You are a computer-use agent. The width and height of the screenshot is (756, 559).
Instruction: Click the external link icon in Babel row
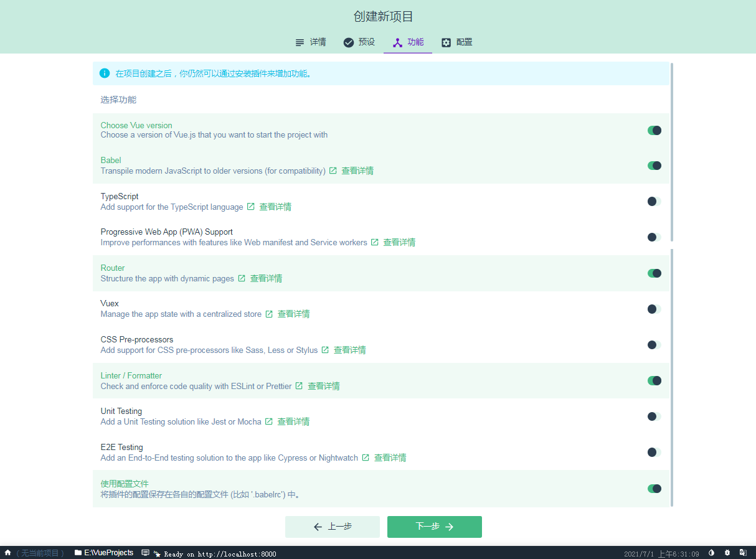[333, 171]
